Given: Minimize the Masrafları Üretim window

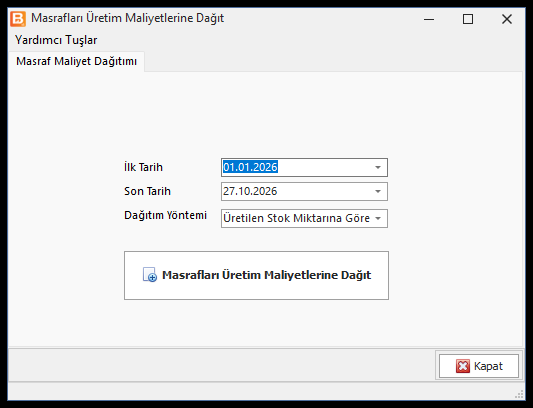Looking at the screenshot, I should point(429,19).
